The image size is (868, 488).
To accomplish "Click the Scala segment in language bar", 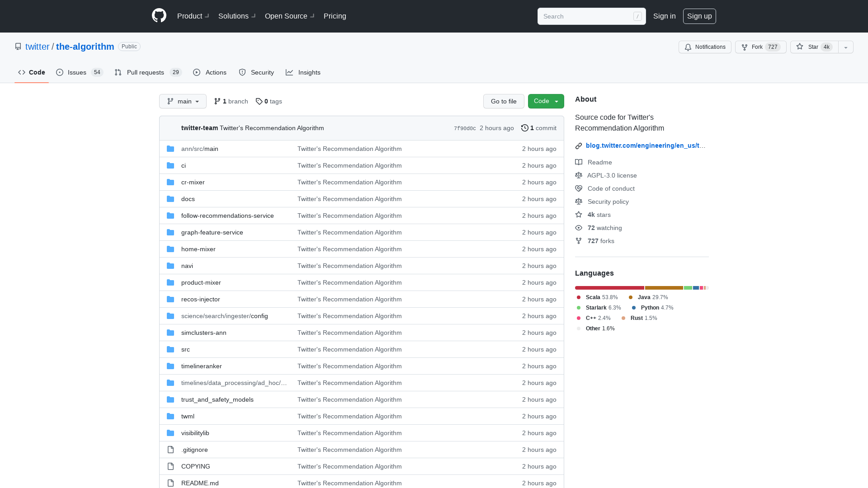I will tap(609, 288).
